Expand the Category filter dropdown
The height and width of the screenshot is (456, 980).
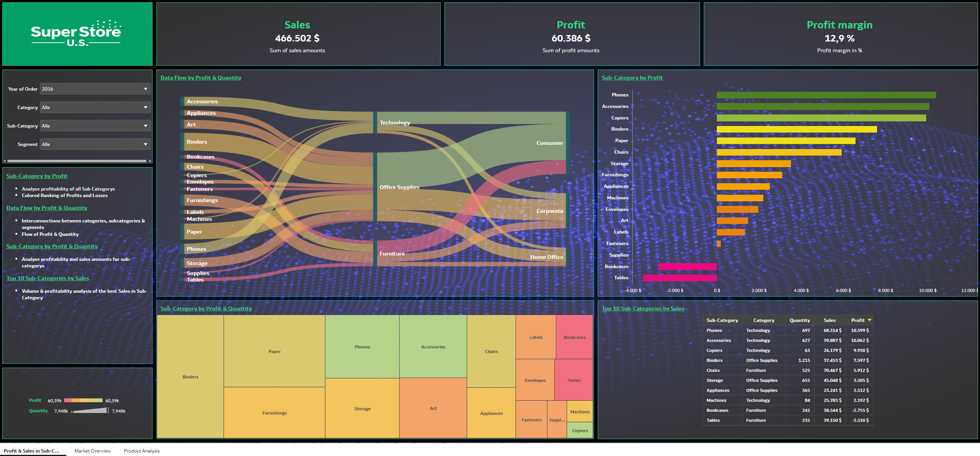[x=95, y=107]
